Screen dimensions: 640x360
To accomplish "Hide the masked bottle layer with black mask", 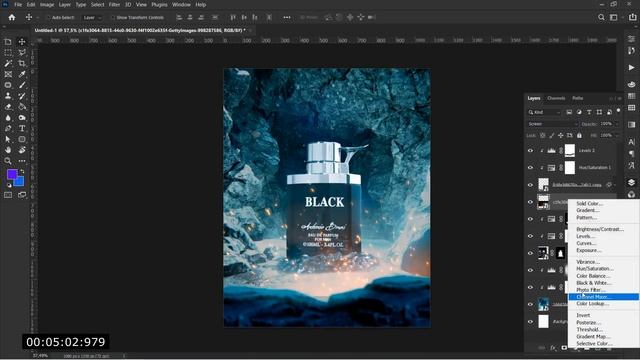I will point(530,253).
